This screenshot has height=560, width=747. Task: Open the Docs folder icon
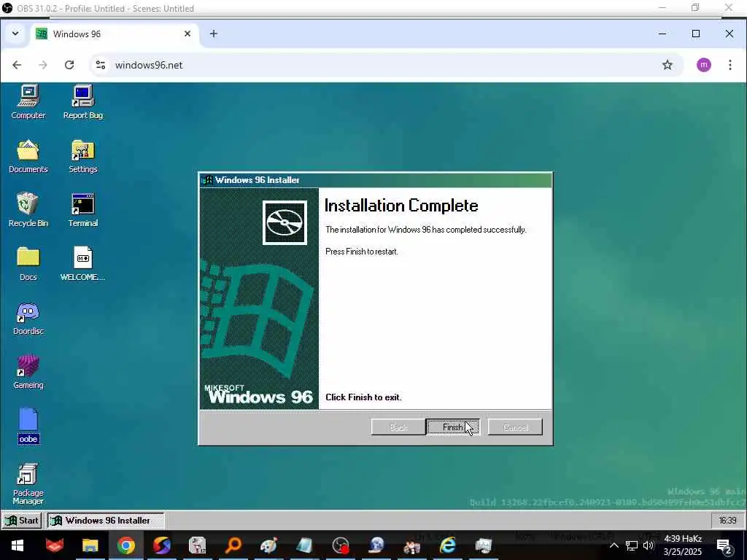pyautogui.click(x=28, y=264)
